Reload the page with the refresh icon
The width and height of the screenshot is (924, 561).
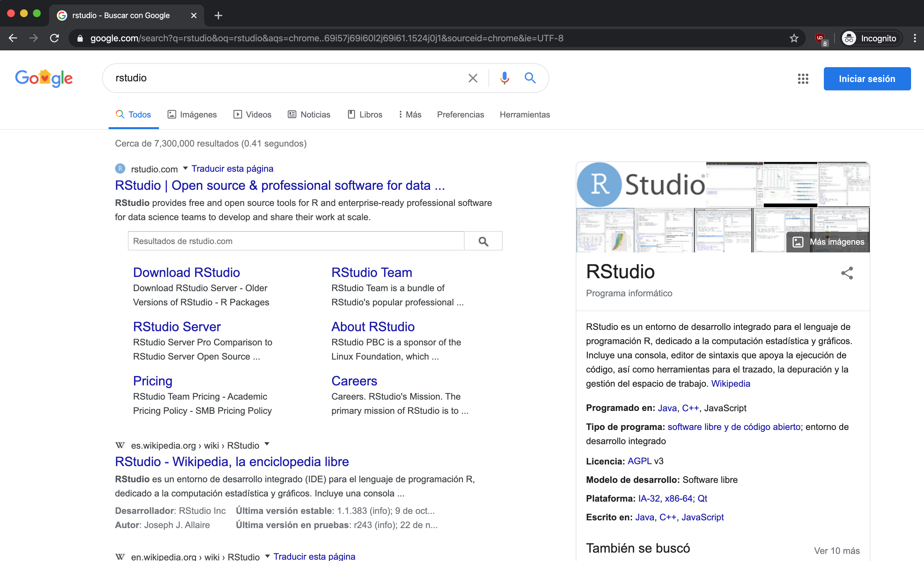point(54,38)
